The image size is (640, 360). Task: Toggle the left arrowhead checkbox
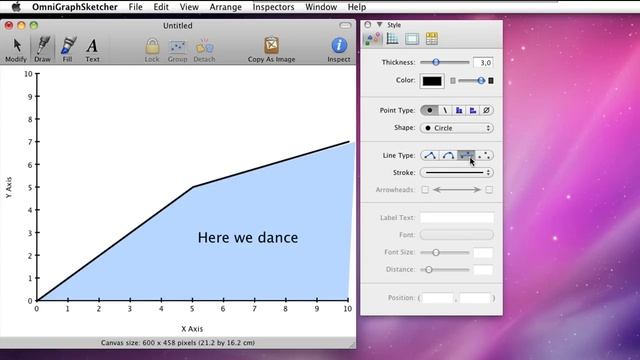point(425,190)
